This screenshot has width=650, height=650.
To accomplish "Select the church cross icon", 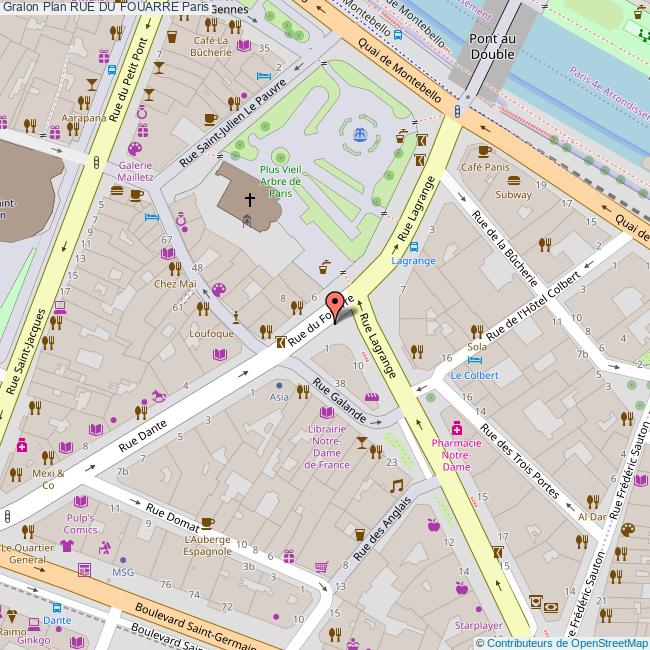I will 247,198.
